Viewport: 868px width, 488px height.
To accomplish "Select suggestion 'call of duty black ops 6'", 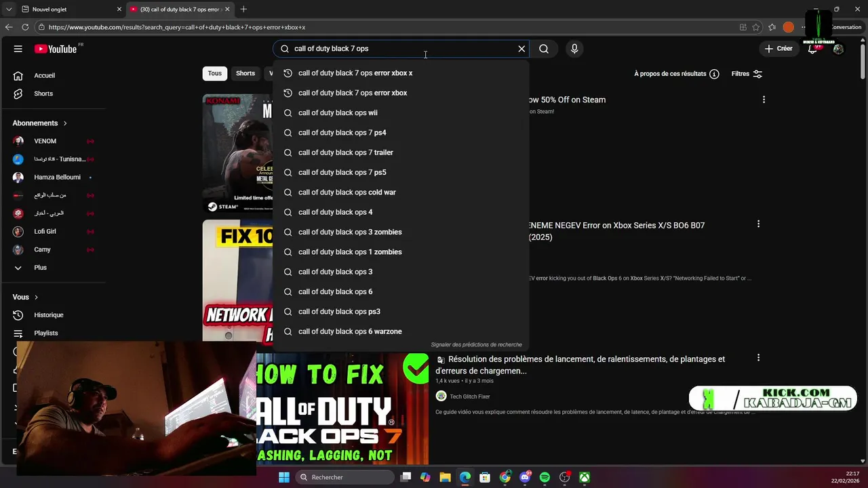I will coord(400,291).
